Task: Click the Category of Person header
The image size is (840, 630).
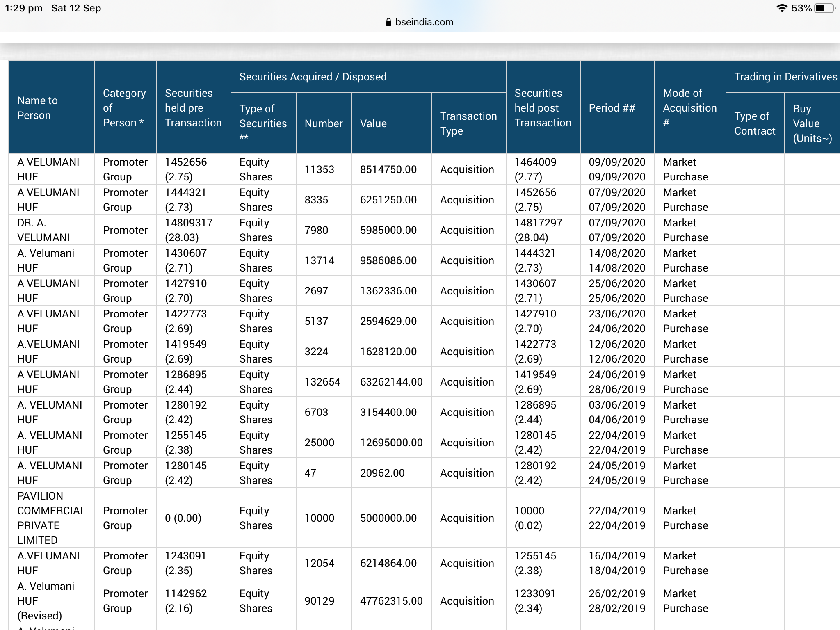Action: [x=124, y=107]
